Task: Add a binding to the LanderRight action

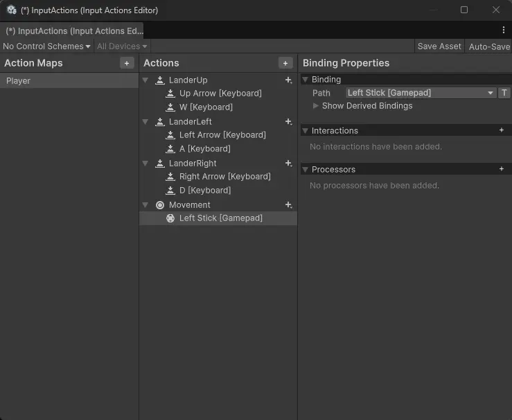Action: (288, 164)
